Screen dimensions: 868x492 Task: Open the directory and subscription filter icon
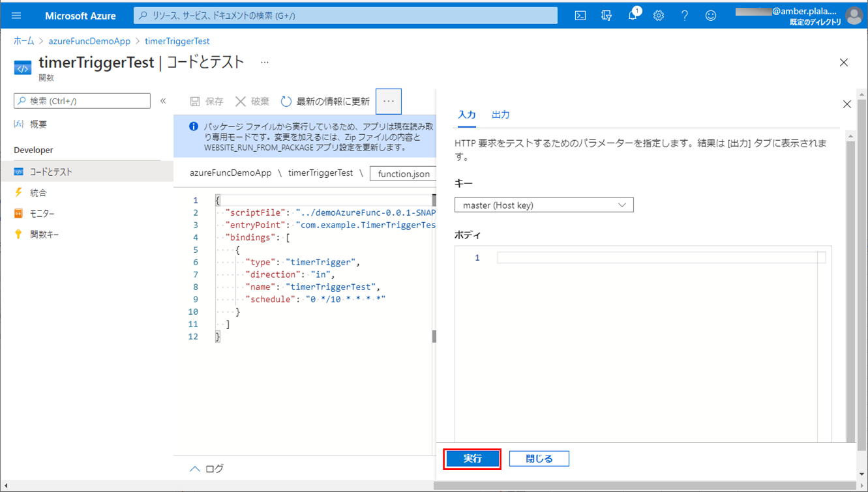606,15
